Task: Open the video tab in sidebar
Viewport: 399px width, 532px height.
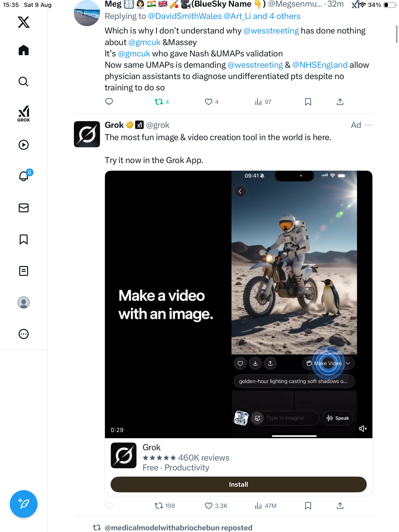Action: [24, 145]
